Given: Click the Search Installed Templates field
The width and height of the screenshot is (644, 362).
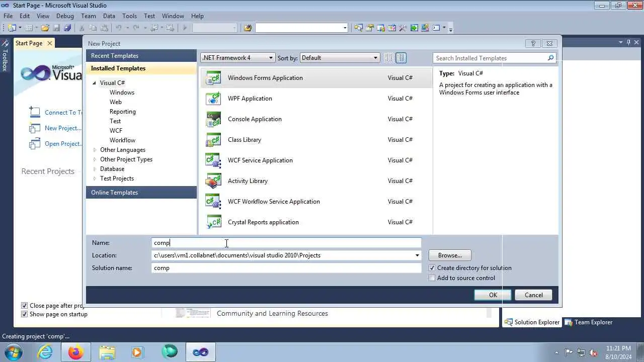Looking at the screenshot, I should 490,58.
